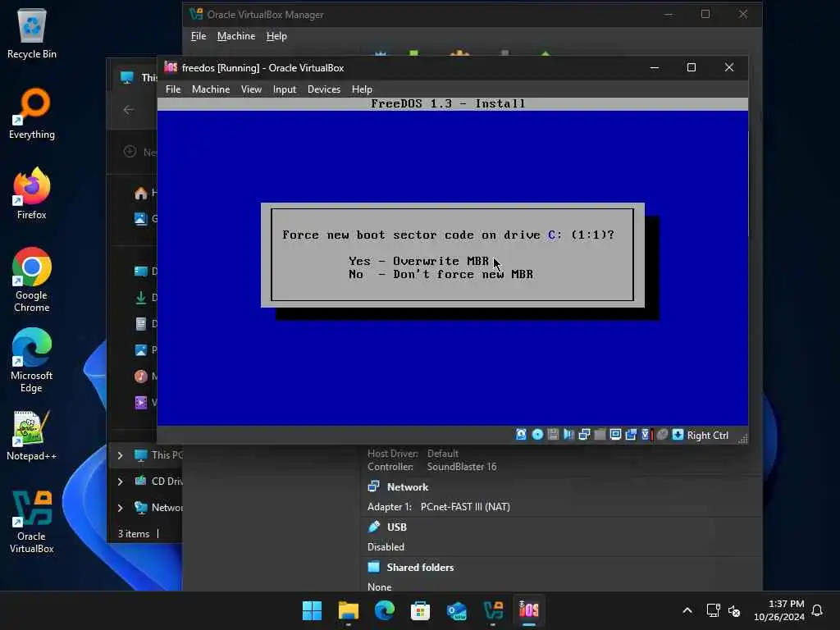Click the back arrow in File Explorer
This screenshot has height=630, width=840.
point(129,110)
